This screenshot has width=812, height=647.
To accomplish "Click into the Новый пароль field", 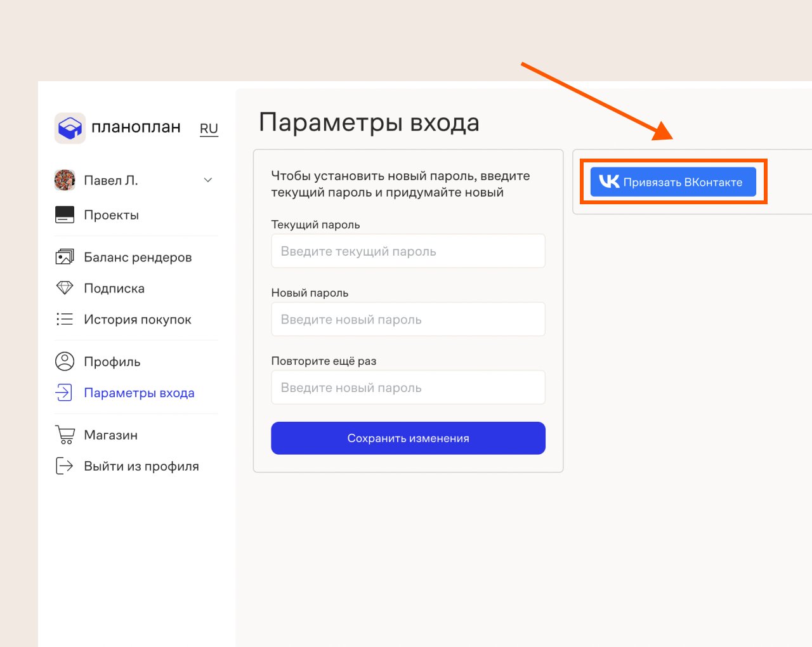I will [x=408, y=320].
